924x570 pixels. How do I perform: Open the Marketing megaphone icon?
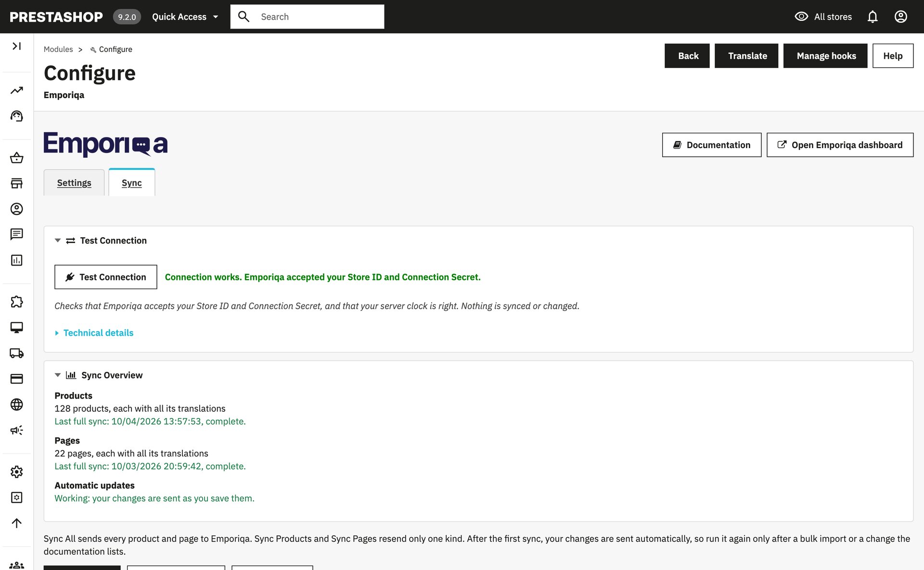coord(17,430)
